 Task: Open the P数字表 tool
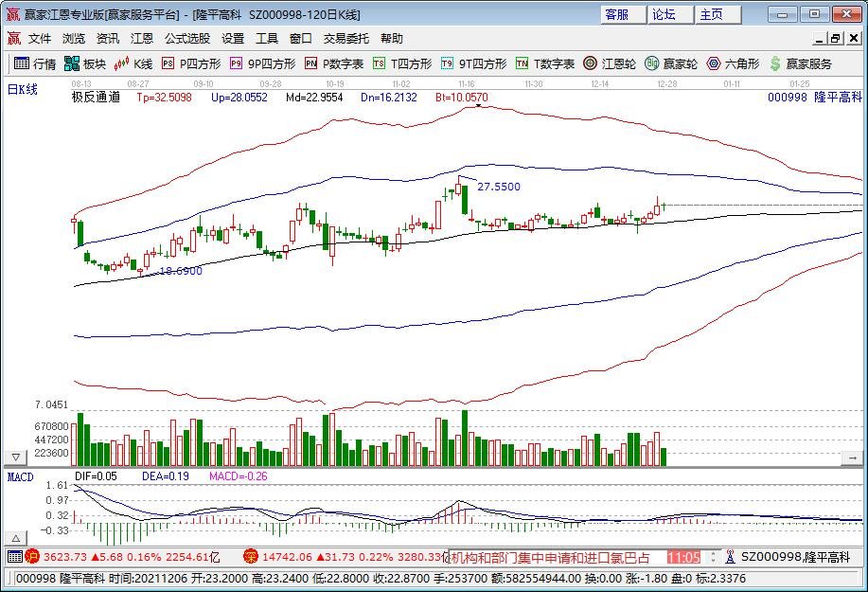[334, 63]
